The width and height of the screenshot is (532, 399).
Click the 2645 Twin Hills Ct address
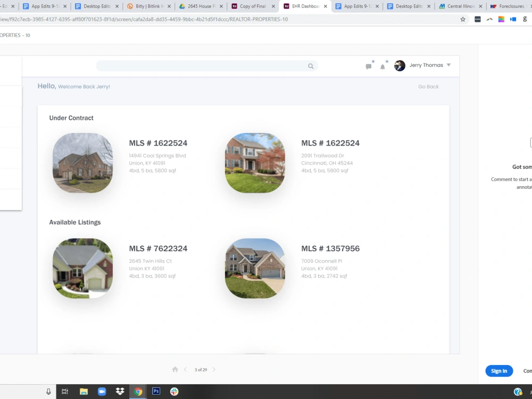click(151, 261)
